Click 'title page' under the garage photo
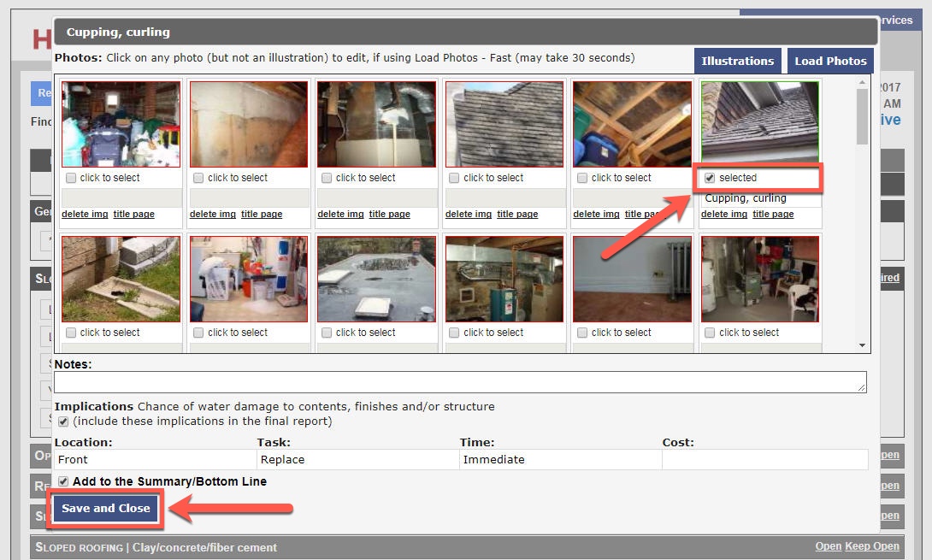 tap(133, 214)
